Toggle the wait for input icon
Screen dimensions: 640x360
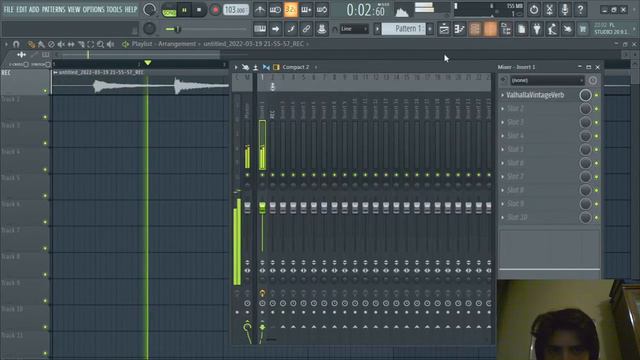pyautogui.click(x=275, y=10)
